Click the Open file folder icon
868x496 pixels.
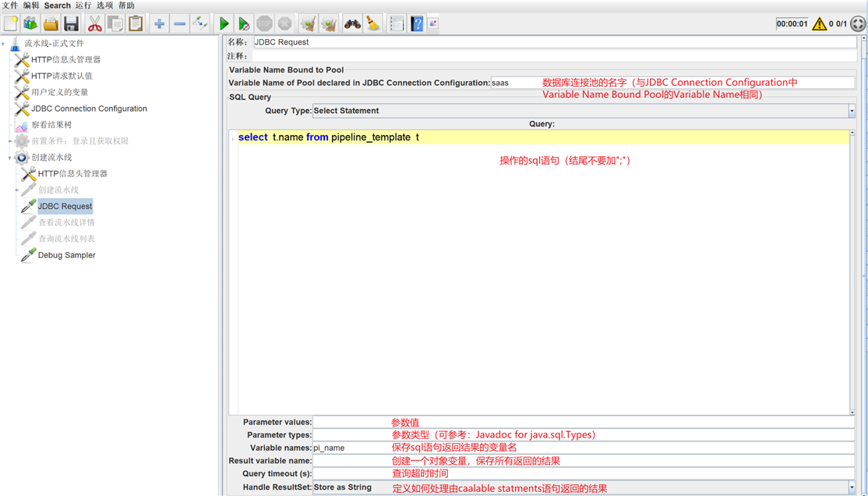(x=51, y=24)
